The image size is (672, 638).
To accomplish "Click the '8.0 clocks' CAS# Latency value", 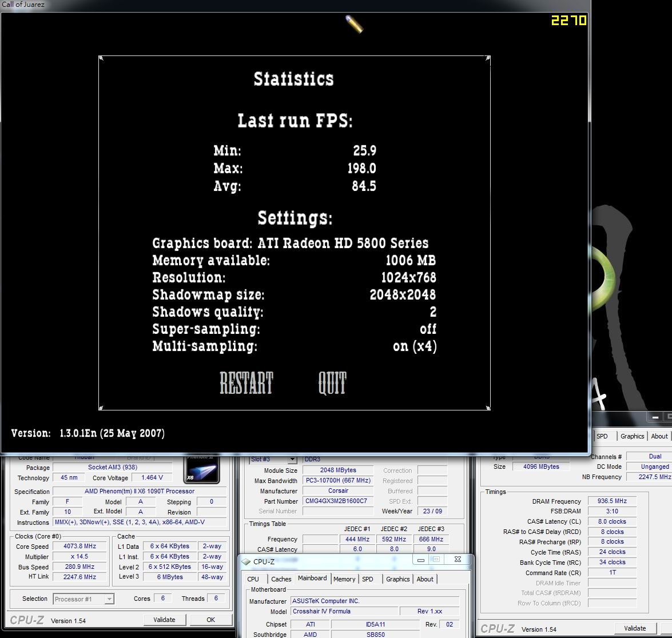I will tap(612, 521).
